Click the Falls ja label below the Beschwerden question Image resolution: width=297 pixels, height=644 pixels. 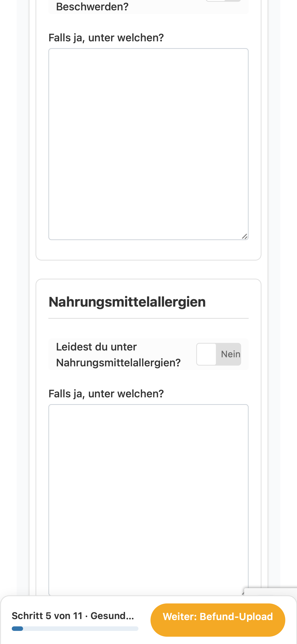pos(106,38)
